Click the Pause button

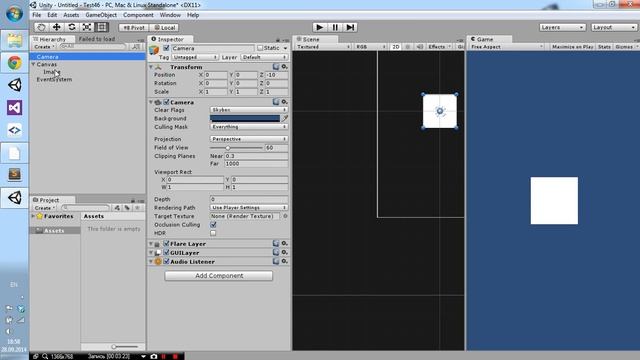click(335, 27)
